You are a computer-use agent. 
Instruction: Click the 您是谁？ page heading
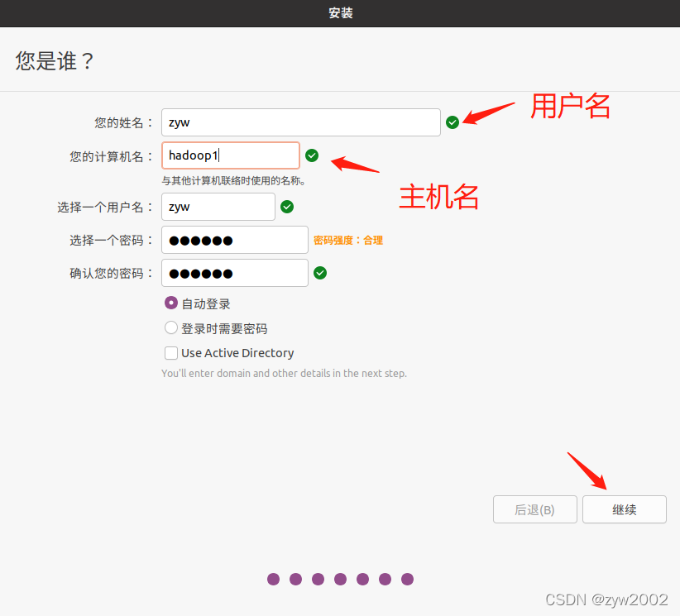coord(55,60)
